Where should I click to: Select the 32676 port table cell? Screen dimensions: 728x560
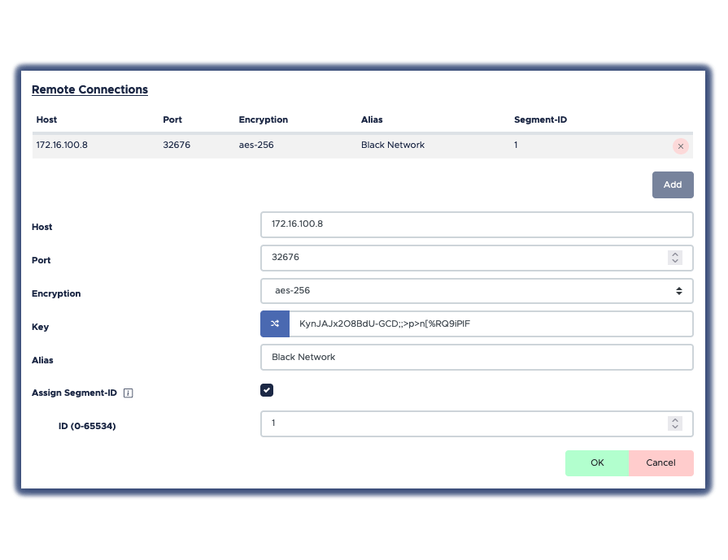tap(177, 145)
